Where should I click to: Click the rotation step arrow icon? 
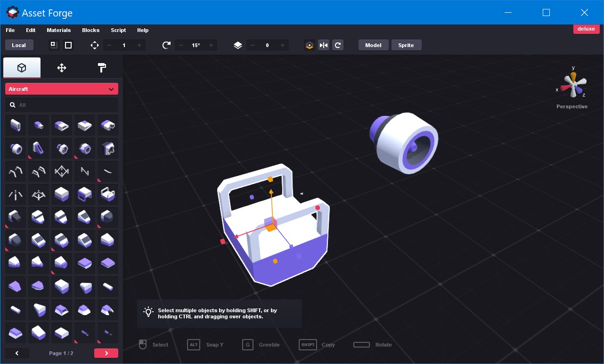tap(166, 45)
